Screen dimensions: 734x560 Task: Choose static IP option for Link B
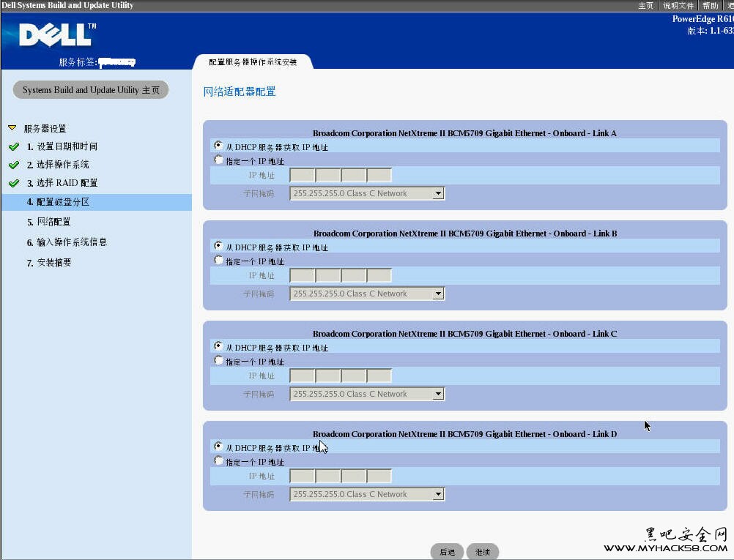pyautogui.click(x=218, y=260)
